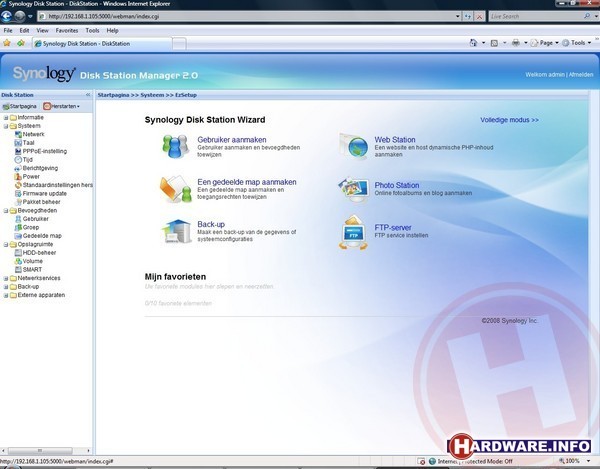Collapse the Systeem folder
Screen dimensions: 600x469
pos(6,126)
